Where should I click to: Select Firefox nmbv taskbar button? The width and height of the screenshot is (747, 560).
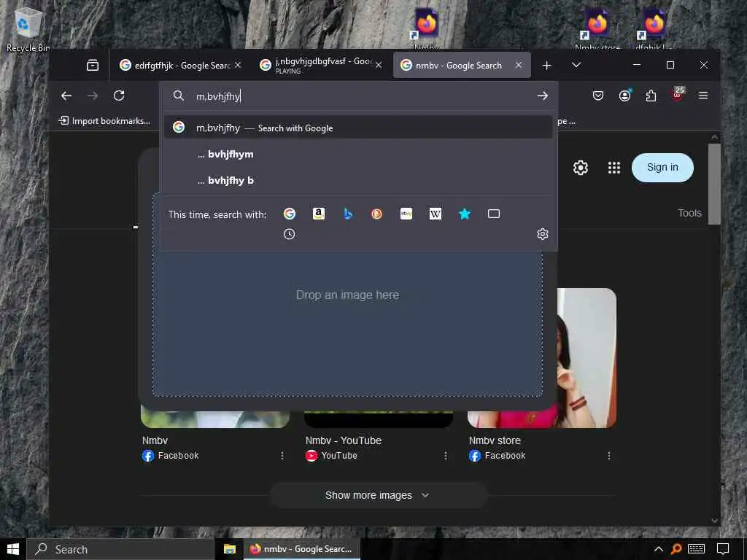301,549
